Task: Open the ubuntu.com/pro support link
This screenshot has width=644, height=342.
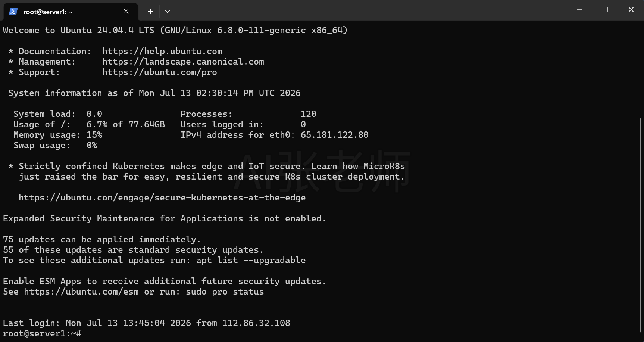Action: [x=160, y=72]
